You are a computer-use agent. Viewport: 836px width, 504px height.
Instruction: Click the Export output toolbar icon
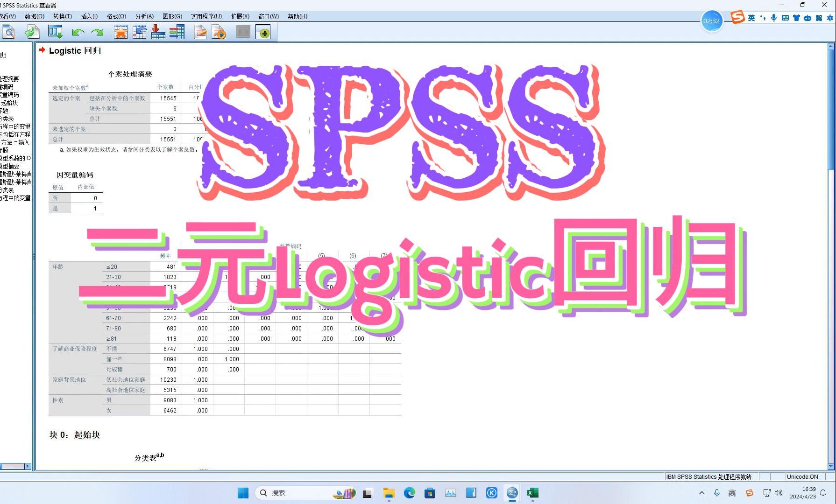[32, 32]
